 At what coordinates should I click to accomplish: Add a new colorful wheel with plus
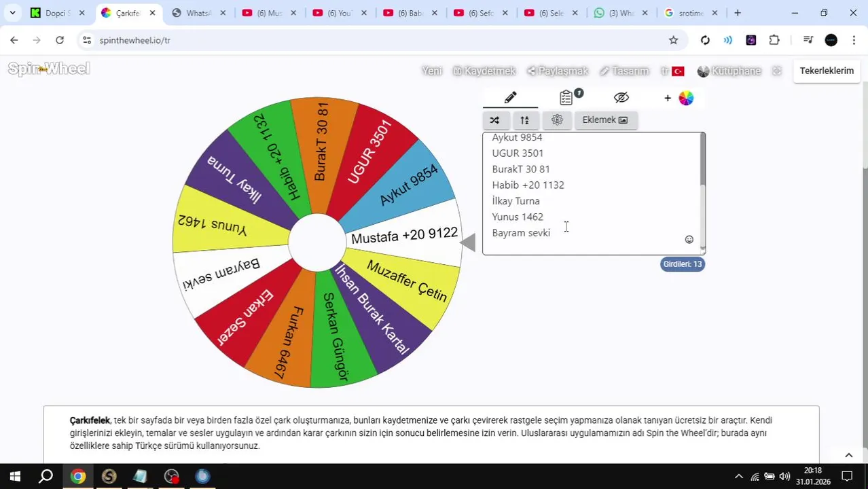[x=679, y=98]
